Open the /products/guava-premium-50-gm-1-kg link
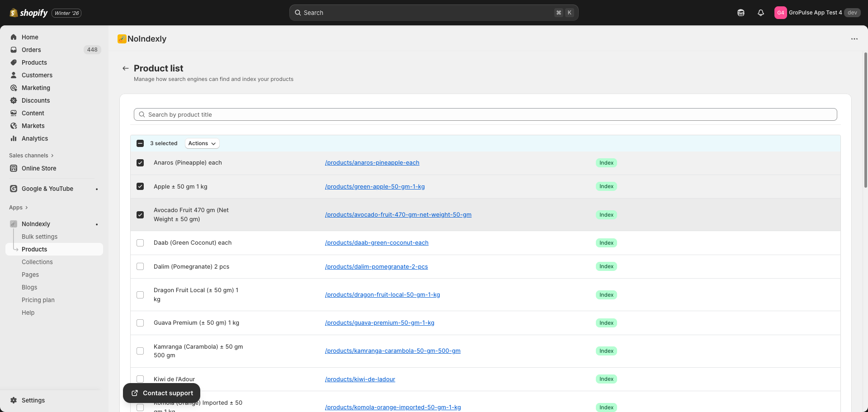This screenshot has width=868, height=412. [x=379, y=323]
